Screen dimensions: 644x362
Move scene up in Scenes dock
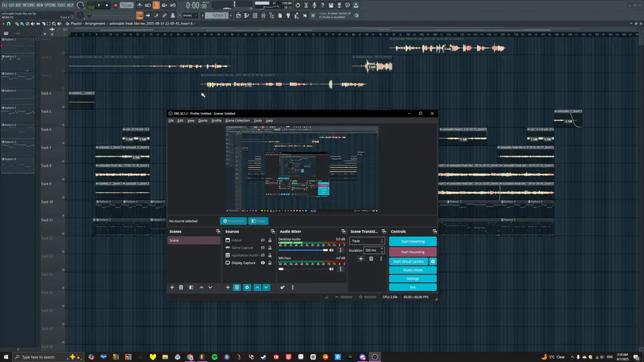(201, 288)
